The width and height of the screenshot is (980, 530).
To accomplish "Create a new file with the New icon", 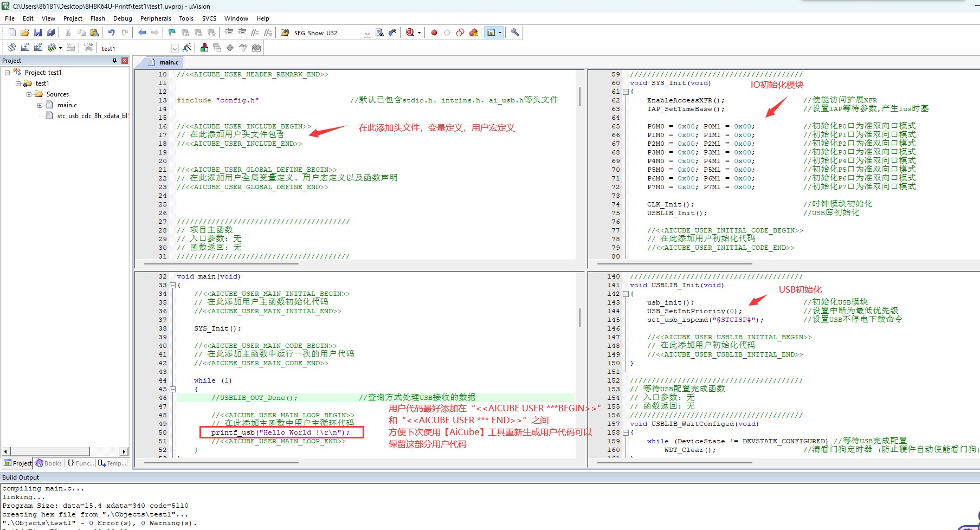I will [12, 33].
